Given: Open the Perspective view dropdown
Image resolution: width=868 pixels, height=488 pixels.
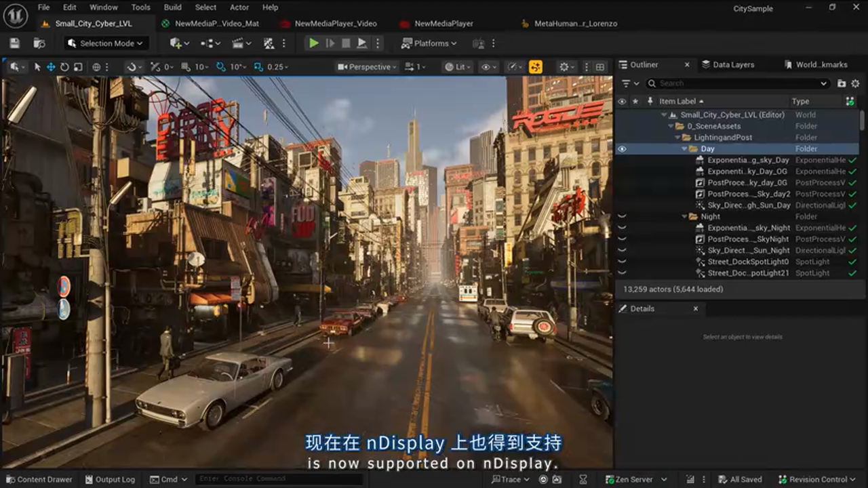Looking at the screenshot, I should (x=366, y=66).
